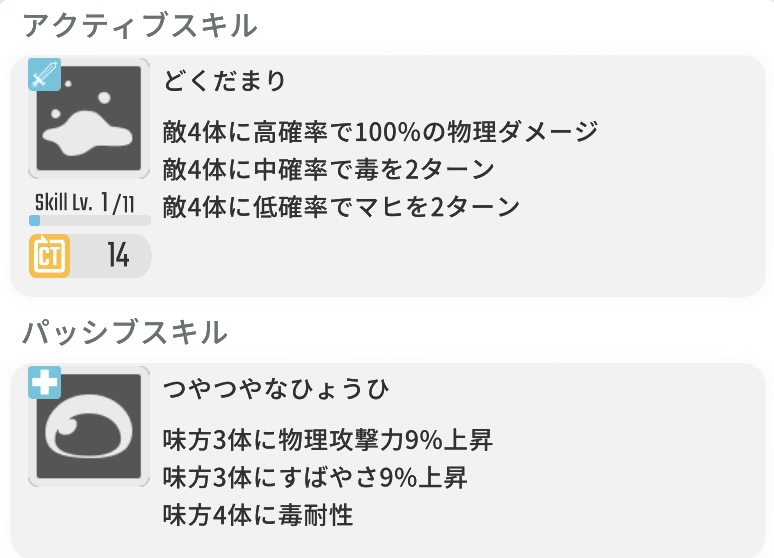Click the Skill Lv. progress bar

(90, 220)
